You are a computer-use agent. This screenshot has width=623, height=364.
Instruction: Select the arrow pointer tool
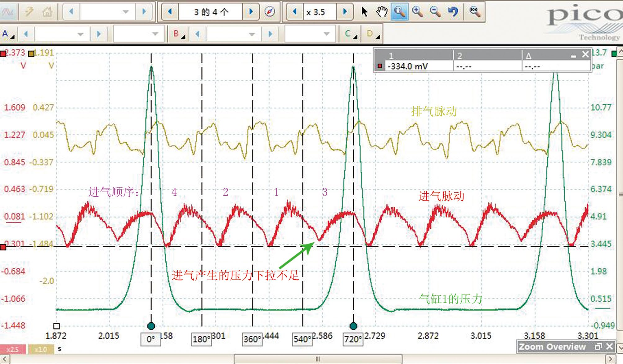pyautogui.click(x=364, y=12)
